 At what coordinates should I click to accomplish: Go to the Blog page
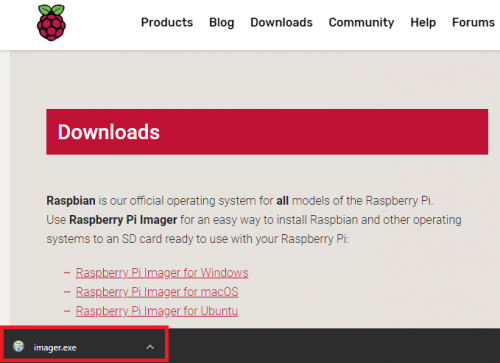pyautogui.click(x=222, y=22)
